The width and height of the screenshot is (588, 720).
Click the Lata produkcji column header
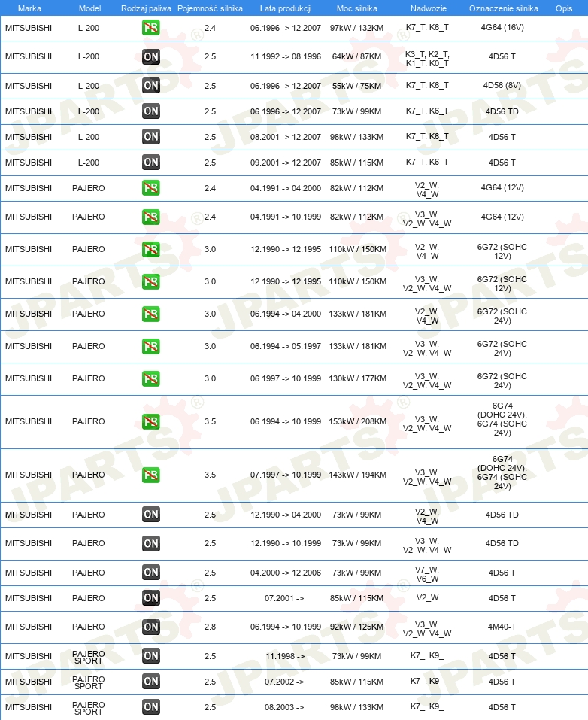pyautogui.click(x=286, y=8)
